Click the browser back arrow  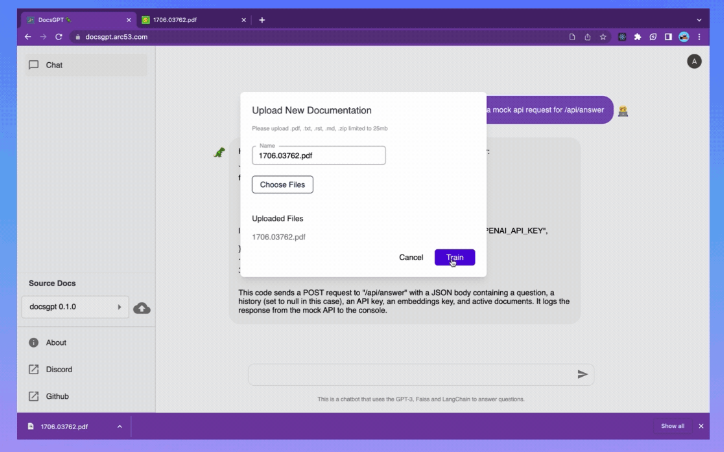[27, 36]
